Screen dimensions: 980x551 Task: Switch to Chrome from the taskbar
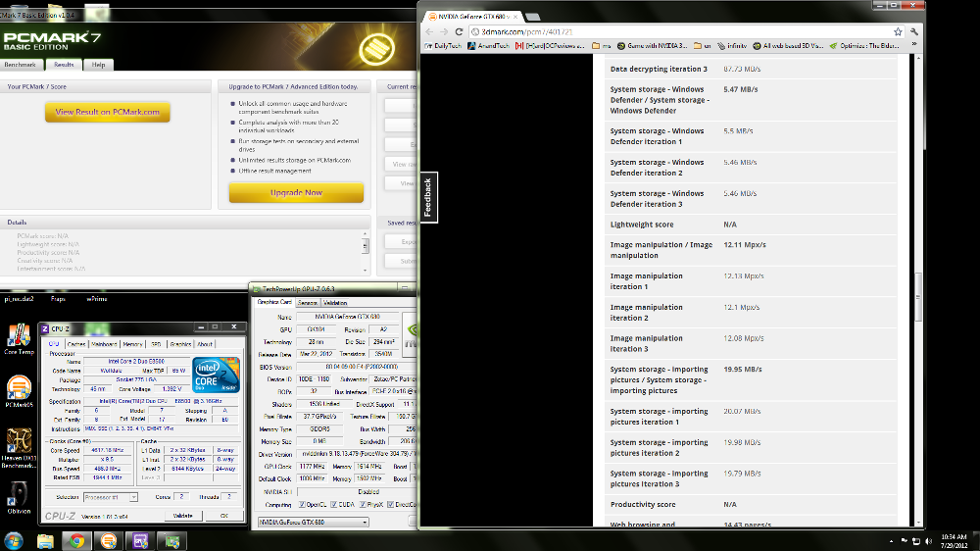[x=76, y=540]
